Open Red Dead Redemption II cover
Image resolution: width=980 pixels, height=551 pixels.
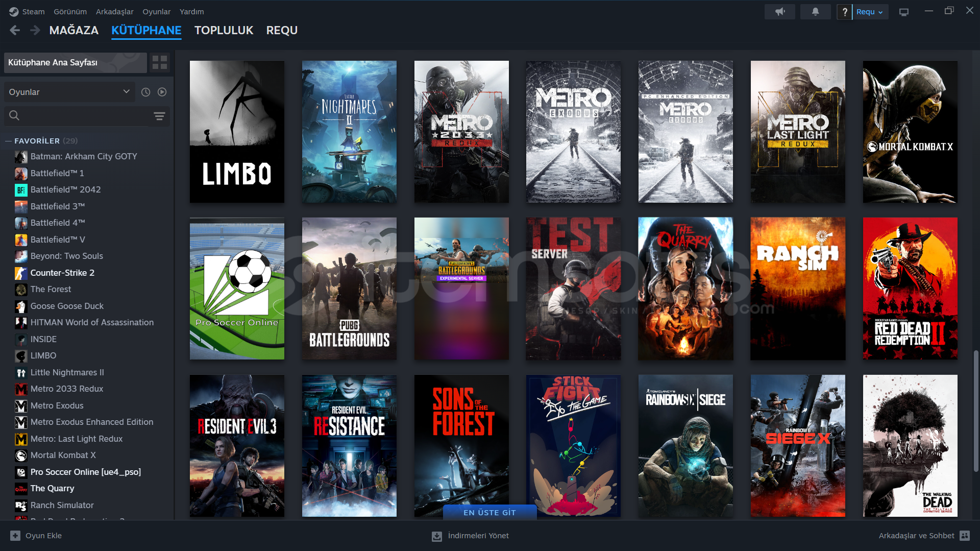[910, 289]
